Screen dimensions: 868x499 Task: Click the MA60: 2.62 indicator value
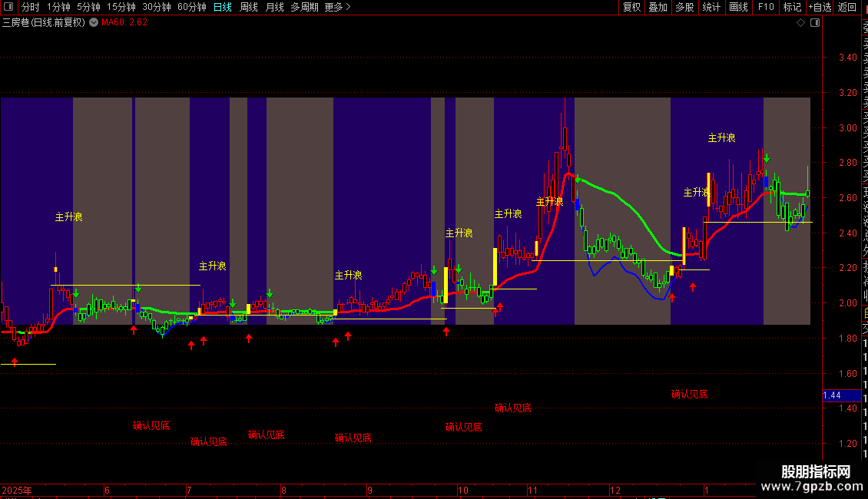coord(124,23)
